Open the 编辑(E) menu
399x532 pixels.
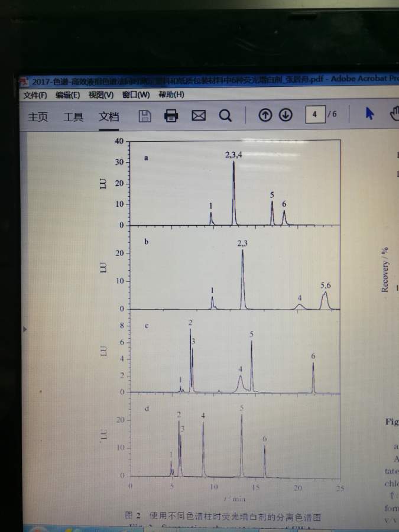pyautogui.click(x=67, y=95)
